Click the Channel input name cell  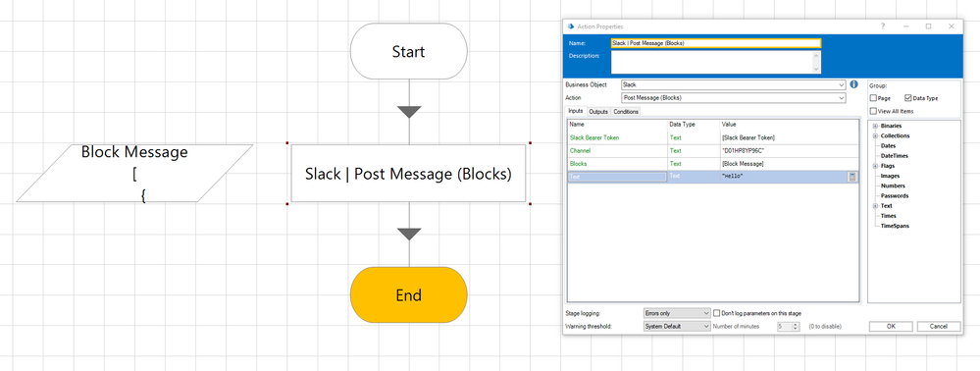pyautogui.click(x=617, y=151)
